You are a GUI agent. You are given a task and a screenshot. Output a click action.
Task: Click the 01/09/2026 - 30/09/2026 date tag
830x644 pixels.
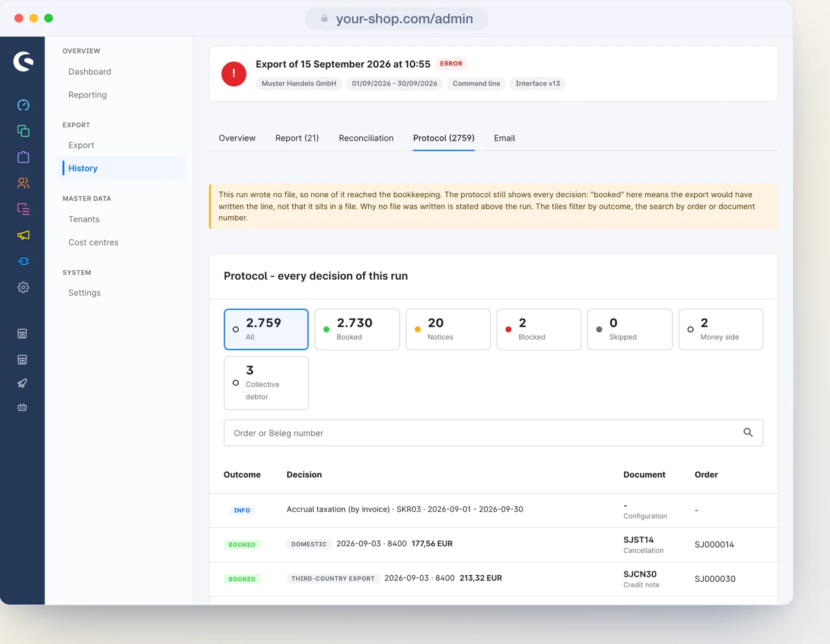[x=394, y=84]
